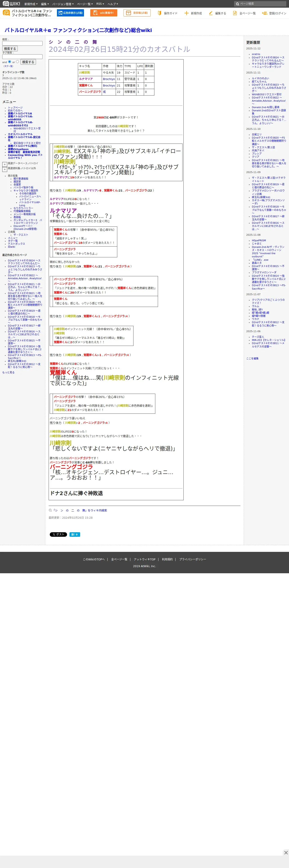Screen dimensions: 289x868
Task: Select the 'and' radio button
Action: (9, 62)
